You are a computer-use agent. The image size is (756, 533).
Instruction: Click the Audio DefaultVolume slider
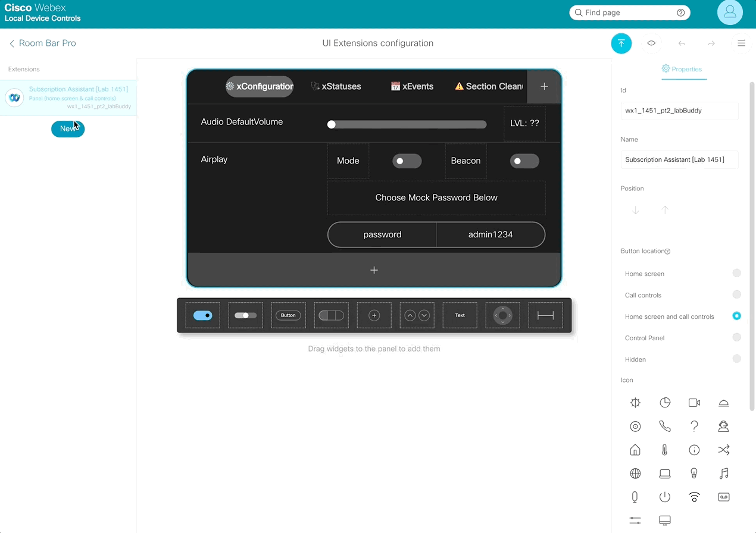(x=407, y=124)
